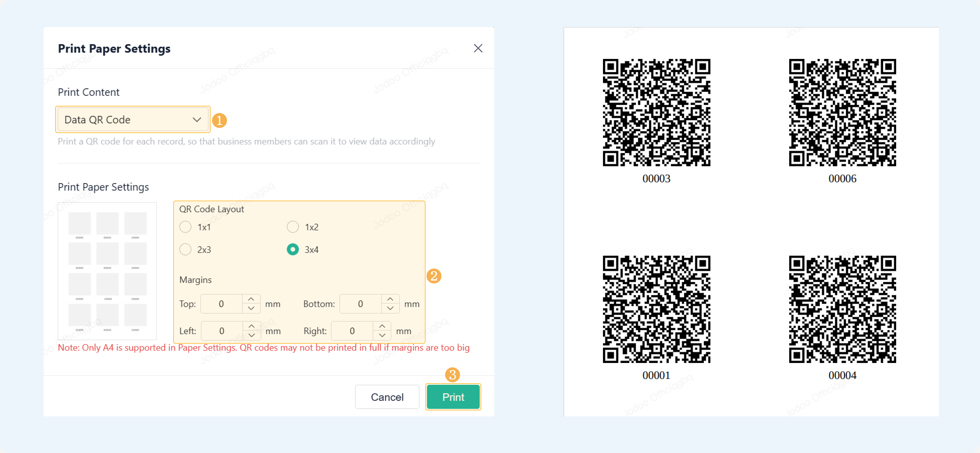This screenshot has height=453, width=980.
Task: Cancel the print settings
Action: [x=387, y=397]
